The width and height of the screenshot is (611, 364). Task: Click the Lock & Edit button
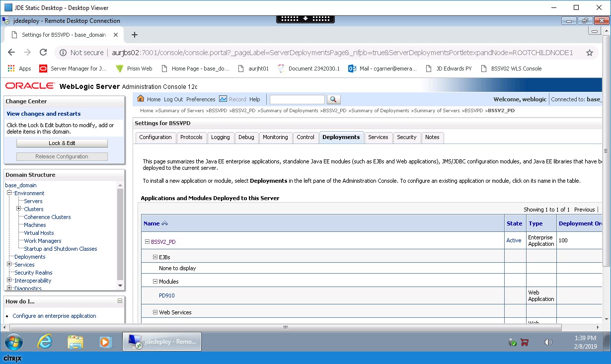(62, 143)
